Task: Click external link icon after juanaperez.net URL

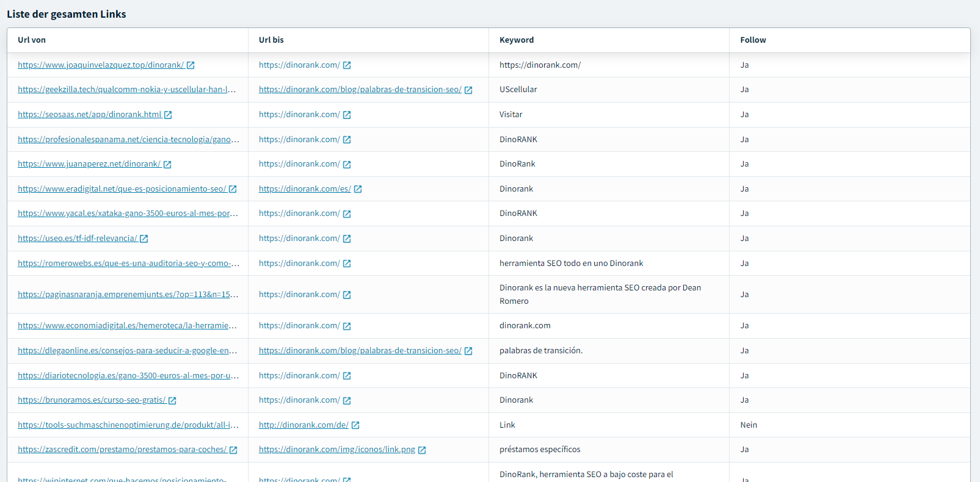Action: tap(167, 165)
